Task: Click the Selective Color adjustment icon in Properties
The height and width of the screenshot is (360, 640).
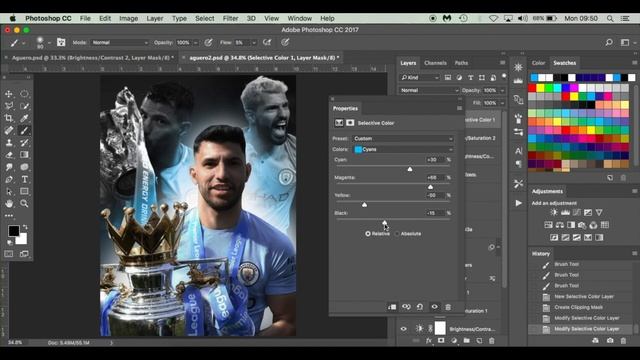Action: pos(339,123)
